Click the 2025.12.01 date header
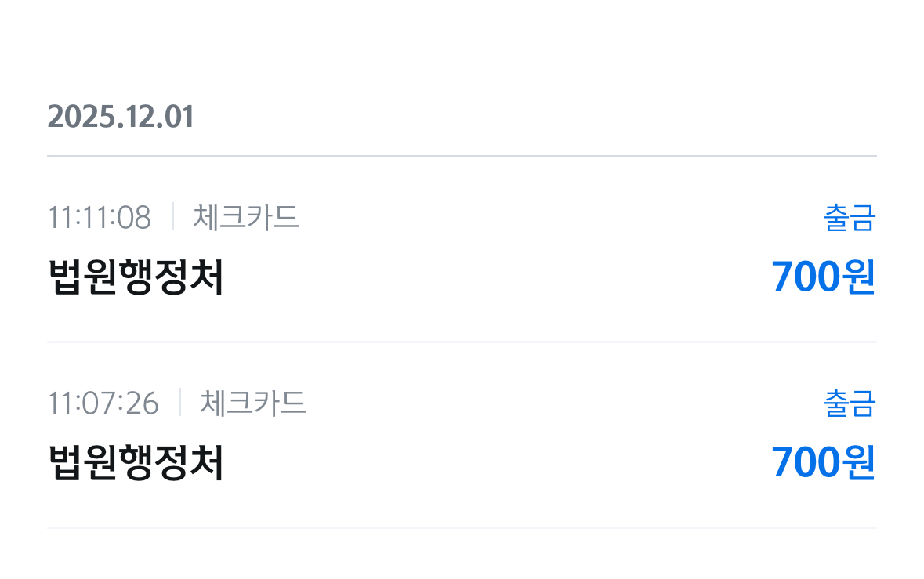This screenshot has width=924, height=579. point(121,118)
